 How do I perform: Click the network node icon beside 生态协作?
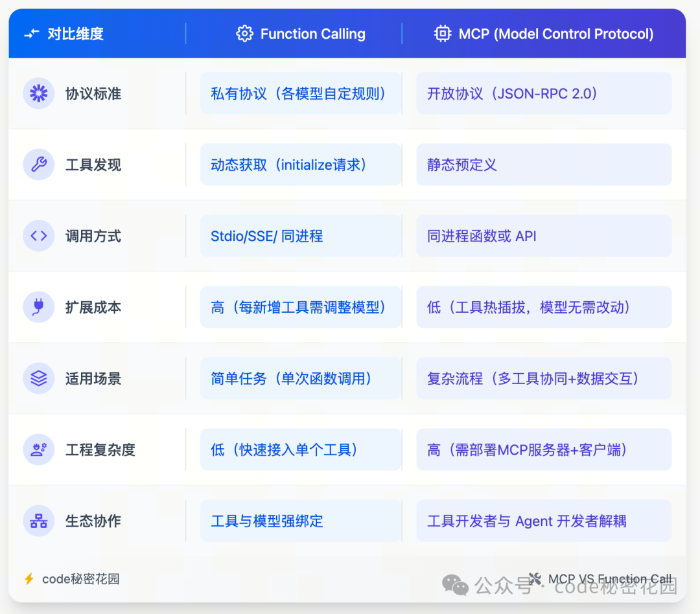click(38, 521)
